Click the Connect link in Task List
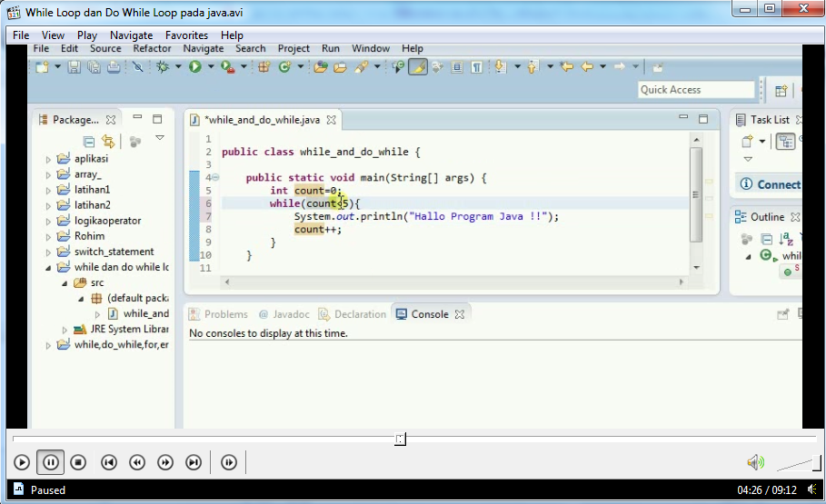The image size is (826, 504). [779, 184]
